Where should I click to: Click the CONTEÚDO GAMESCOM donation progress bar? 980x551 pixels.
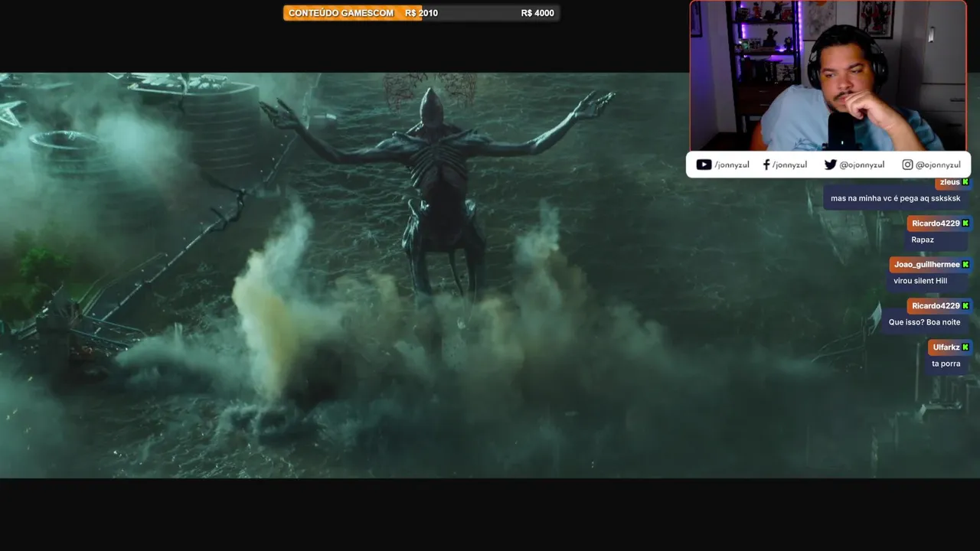point(421,13)
